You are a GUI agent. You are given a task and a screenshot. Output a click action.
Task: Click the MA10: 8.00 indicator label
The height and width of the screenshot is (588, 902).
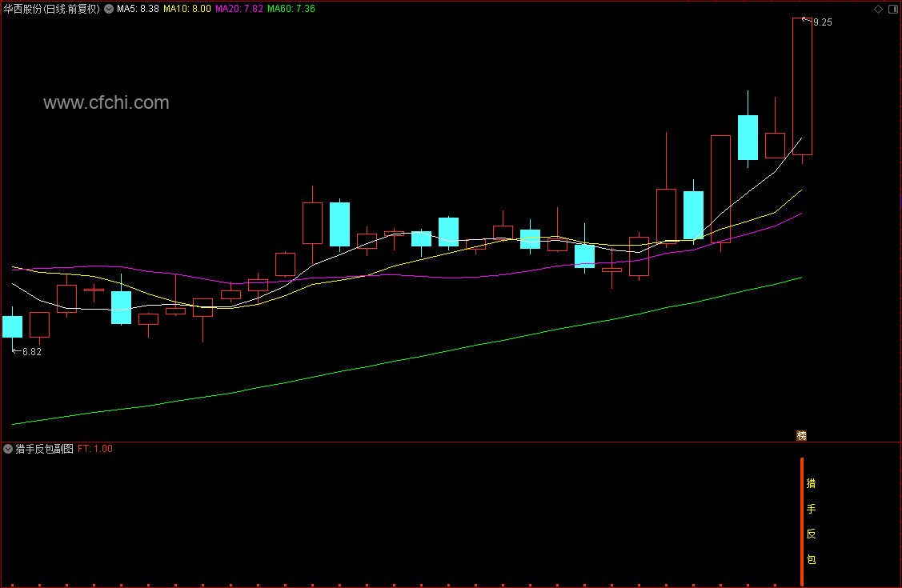point(187,9)
